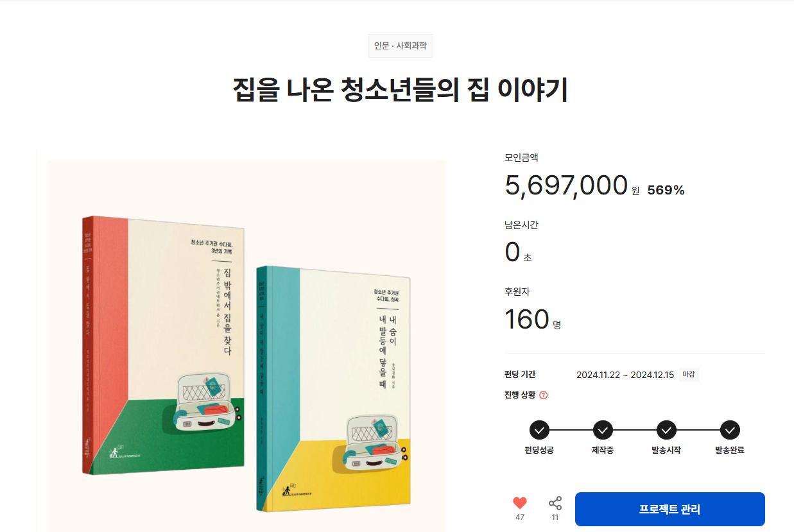Click the question mark help icon beside 진행 상황
The image size is (794, 532).
click(x=544, y=395)
